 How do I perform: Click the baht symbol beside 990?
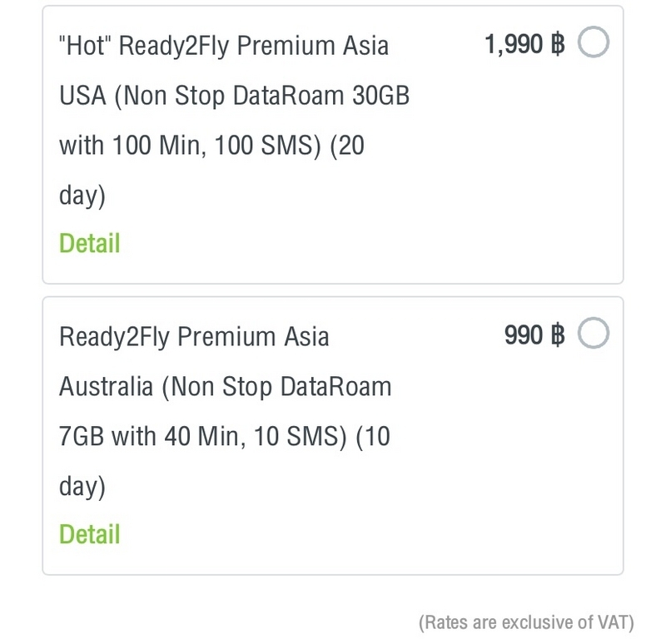(x=558, y=335)
